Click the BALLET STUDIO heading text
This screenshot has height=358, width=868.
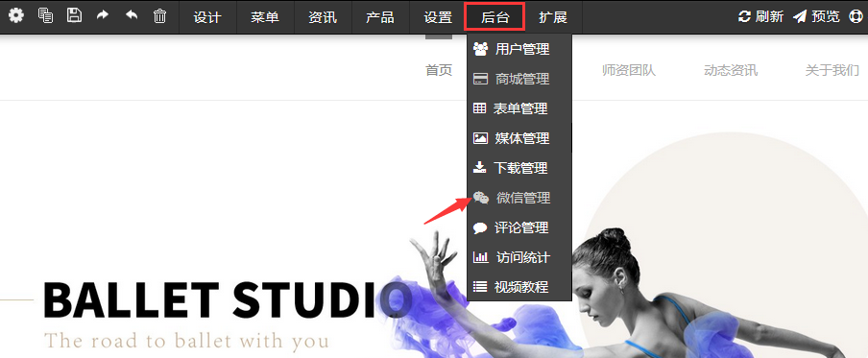point(228,301)
